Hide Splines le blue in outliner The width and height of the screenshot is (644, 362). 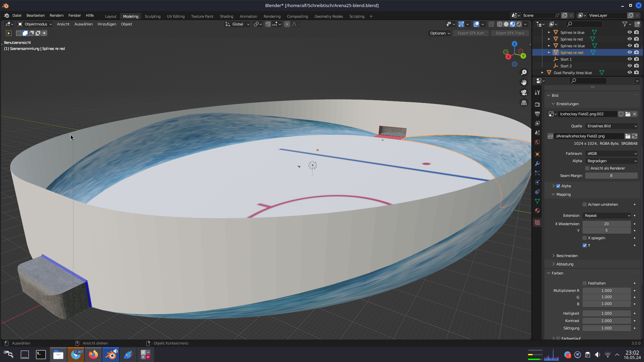coord(630,32)
